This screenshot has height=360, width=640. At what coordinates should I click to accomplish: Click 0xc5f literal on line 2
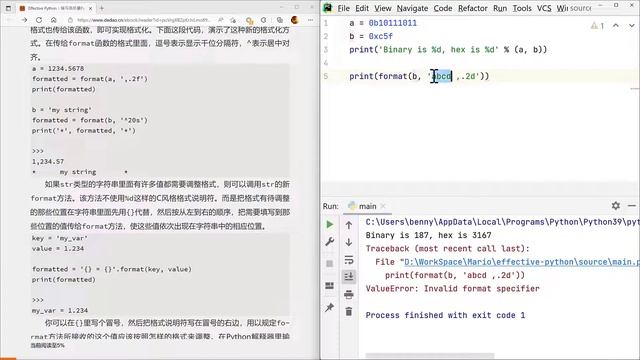point(380,36)
